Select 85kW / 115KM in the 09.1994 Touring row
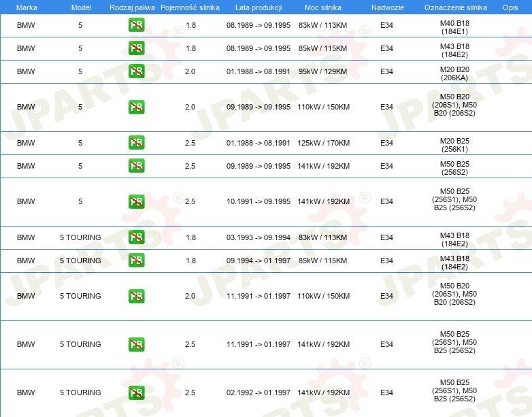Screen dimensions: 532x417 tap(322, 261)
